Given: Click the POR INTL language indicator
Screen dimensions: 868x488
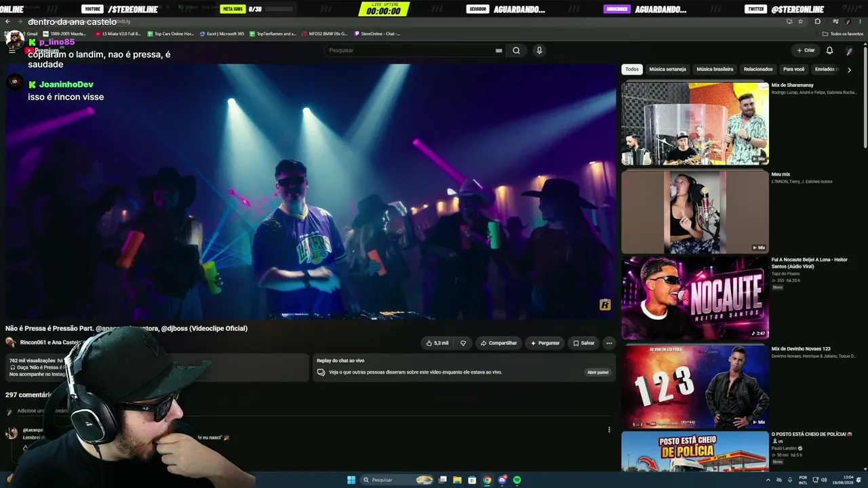Looking at the screenshot, I should (x=803, y=480).
